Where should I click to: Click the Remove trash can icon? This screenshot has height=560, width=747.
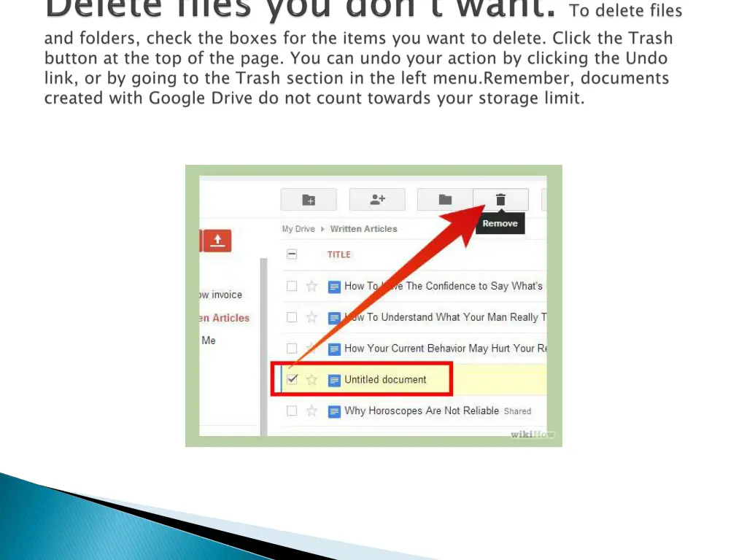click(500, 200)
